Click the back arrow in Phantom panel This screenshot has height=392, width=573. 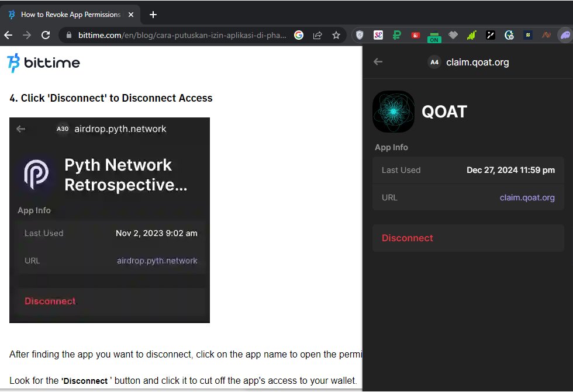(378, 62)
